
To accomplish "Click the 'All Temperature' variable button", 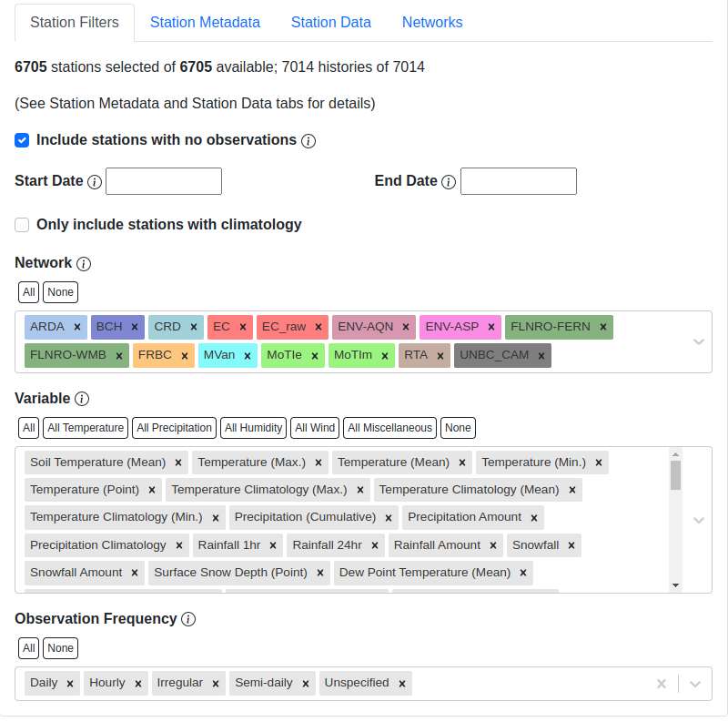I will click(85, 427).
